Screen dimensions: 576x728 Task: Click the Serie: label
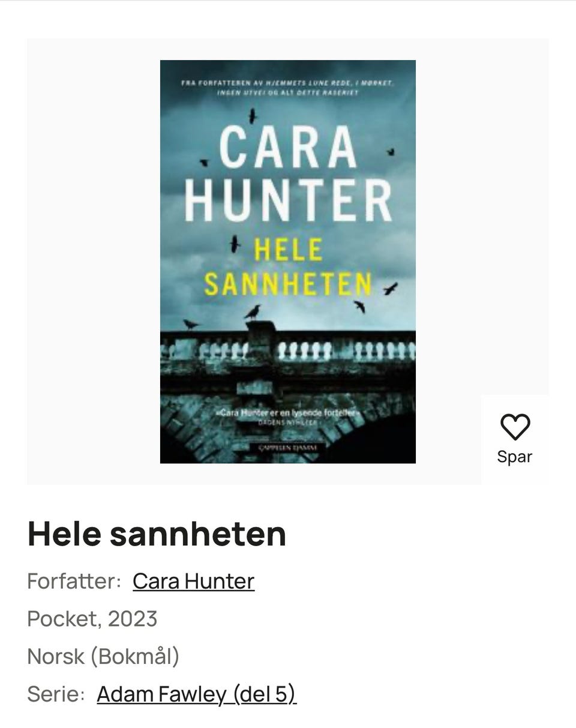(56, 694)
